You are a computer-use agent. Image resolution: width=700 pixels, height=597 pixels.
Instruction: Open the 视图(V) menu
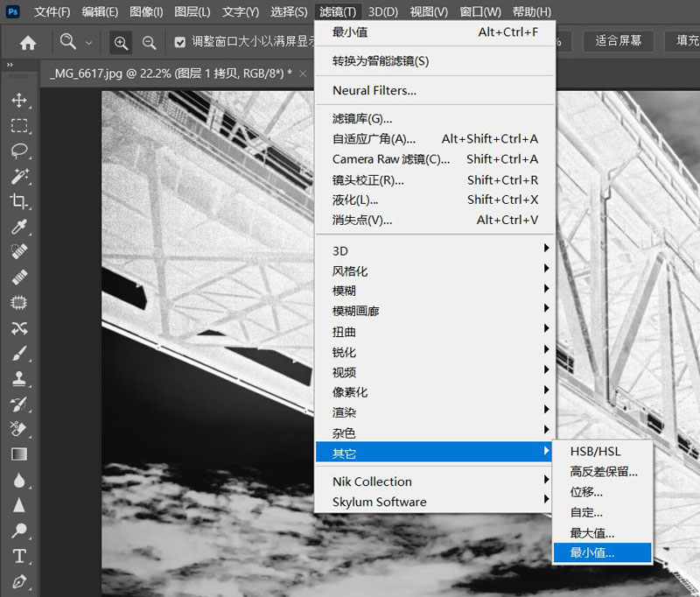tap(429, 11)
